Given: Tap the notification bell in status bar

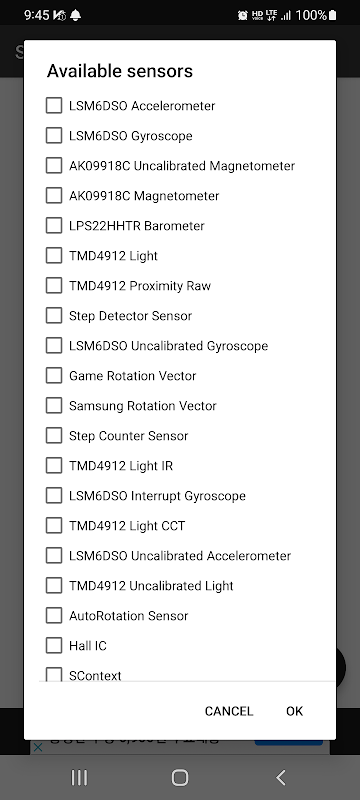Looking at the screenshot, I should [75, 15].
